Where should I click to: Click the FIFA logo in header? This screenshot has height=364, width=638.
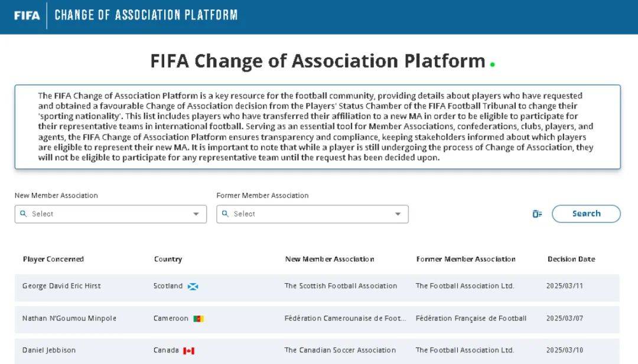click(x=27, y=15)
